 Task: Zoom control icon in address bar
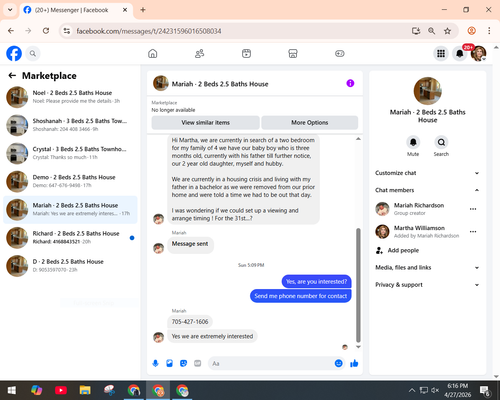[x=431, y=31]
